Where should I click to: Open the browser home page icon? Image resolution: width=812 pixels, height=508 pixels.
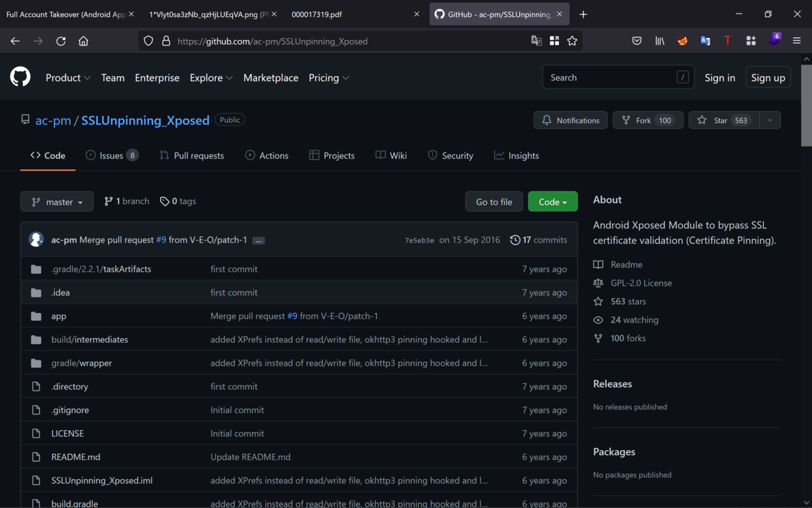pyautogui.click(x=83, y=41)
